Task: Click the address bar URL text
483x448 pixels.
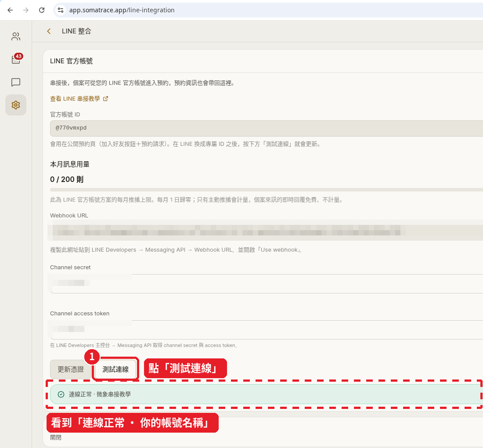Action: 122,10
